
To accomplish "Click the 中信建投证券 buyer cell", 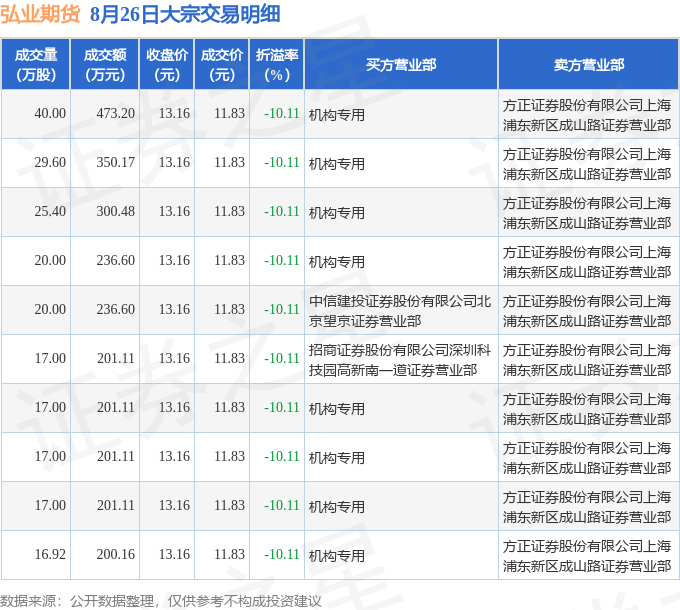I will click(x=400, y=311).
